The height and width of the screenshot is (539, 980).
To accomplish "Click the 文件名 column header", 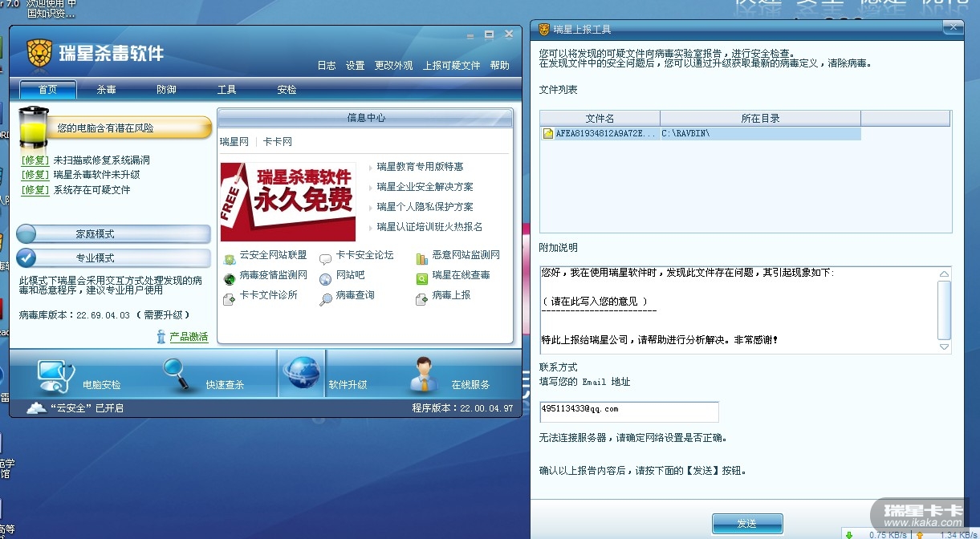I will [x=600, y=119].
